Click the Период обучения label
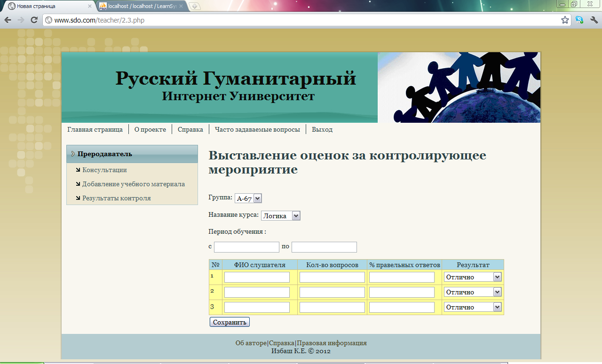Screen dimensions: 602x364 pos(237,231)
